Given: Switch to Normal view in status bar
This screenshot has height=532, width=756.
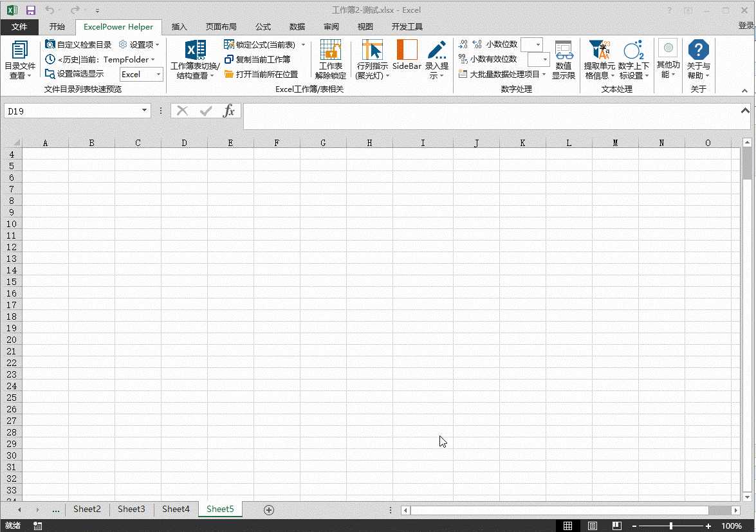Looking at the screenshot, I should 568,526.
